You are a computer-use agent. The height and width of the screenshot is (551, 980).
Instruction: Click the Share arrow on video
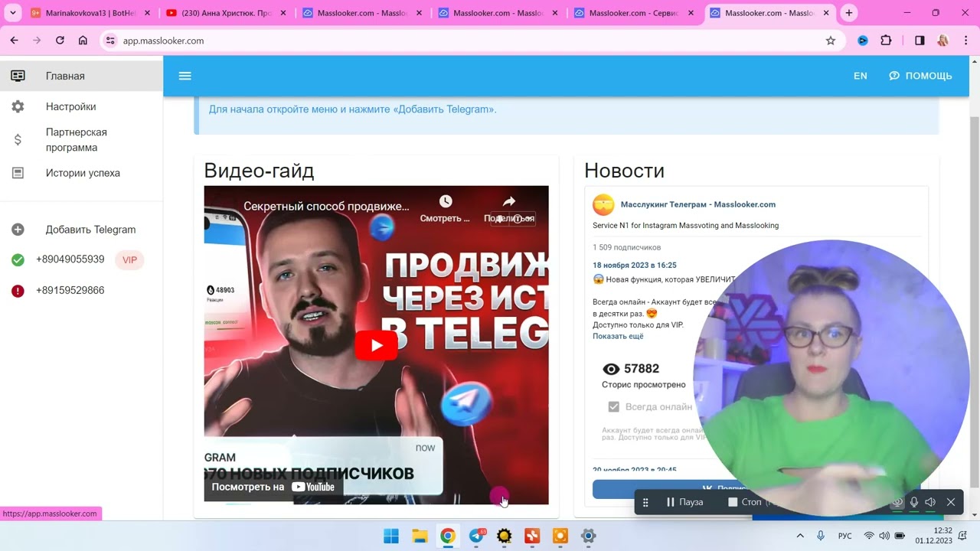click(509, 201)
